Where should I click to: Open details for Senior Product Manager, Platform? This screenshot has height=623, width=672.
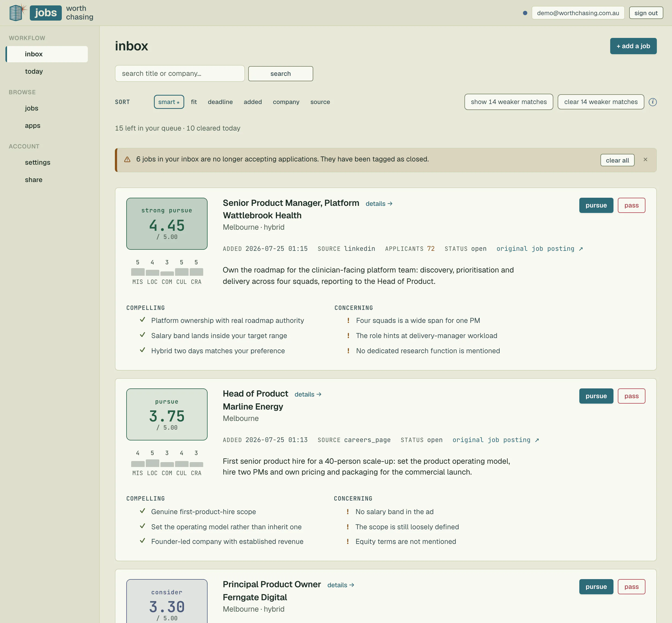coord(379,204)
